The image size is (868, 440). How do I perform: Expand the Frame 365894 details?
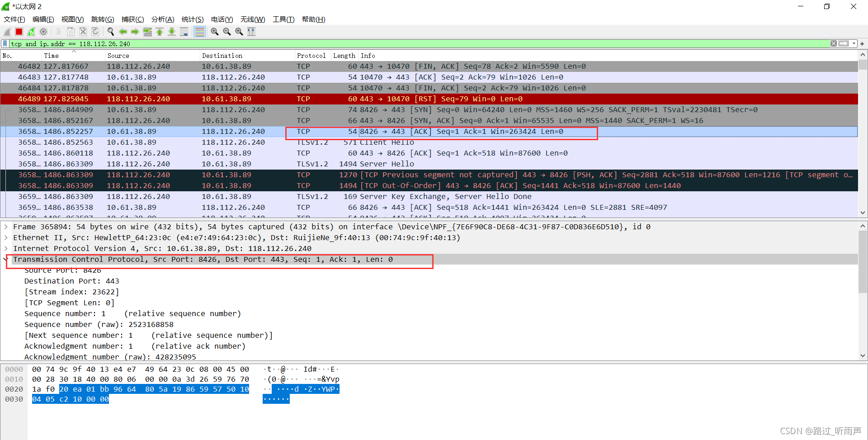(6, 227)
